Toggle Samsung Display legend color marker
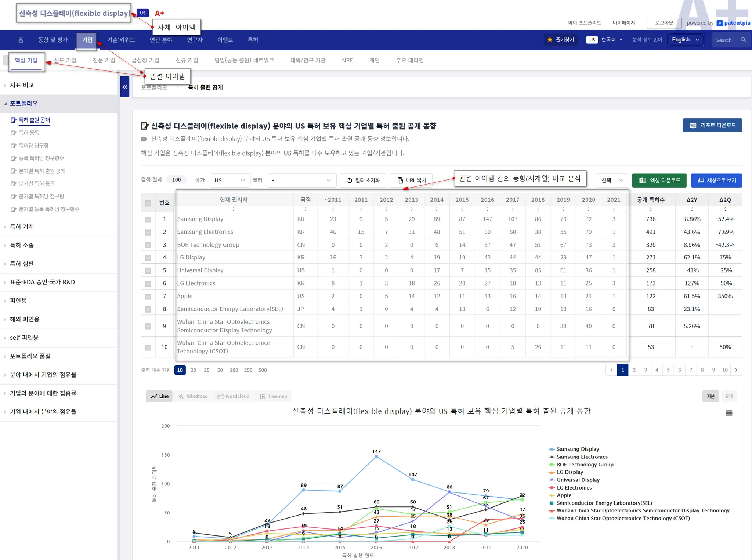 pyautogui.click(x=552, y=449)
